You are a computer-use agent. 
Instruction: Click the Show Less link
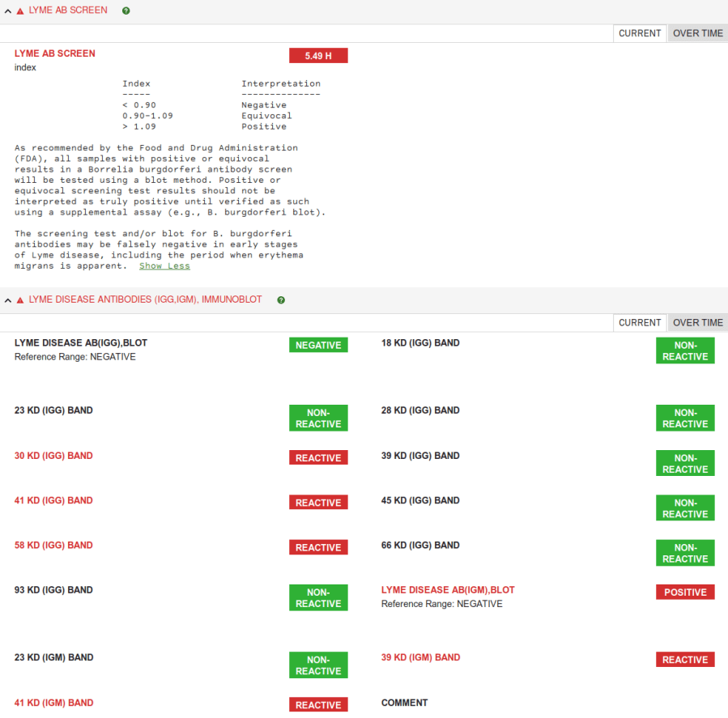pos(164,266)
